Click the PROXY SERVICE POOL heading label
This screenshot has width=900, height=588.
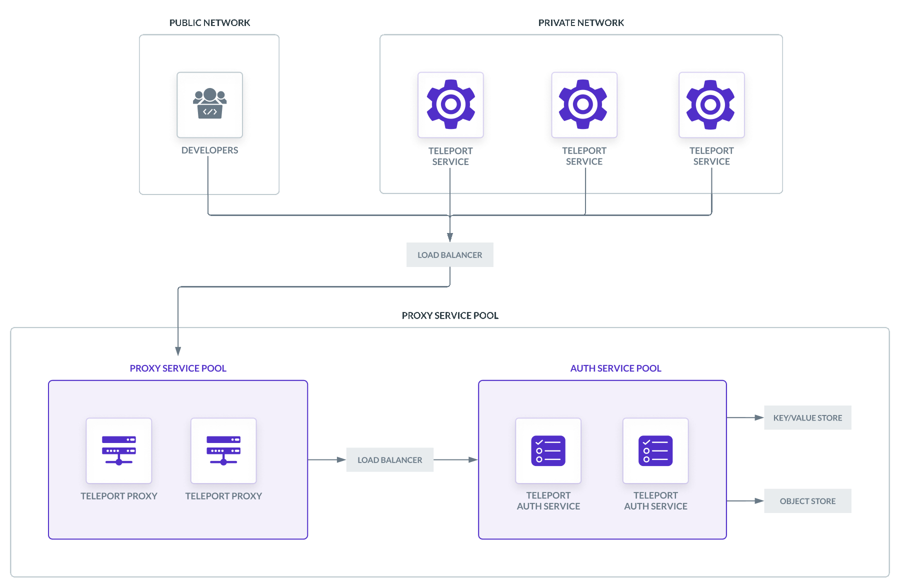[178, 368]
